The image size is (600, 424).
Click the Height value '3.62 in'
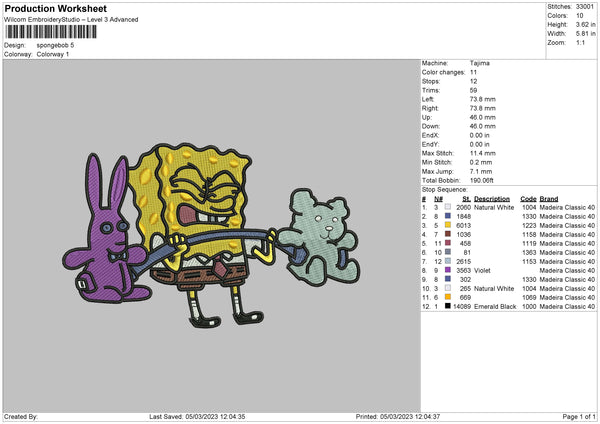(585, 24)
